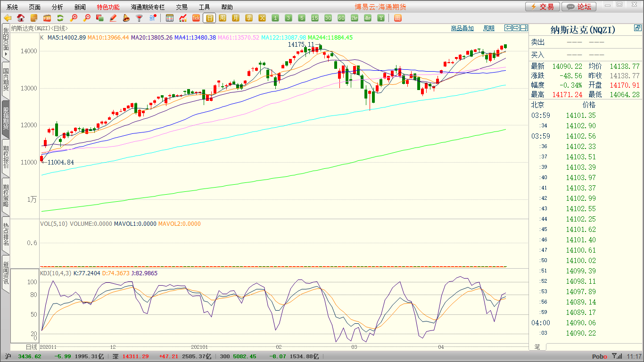Open the 分析 menu
Viewport: 644px width, 362px height.
[58, 7]
